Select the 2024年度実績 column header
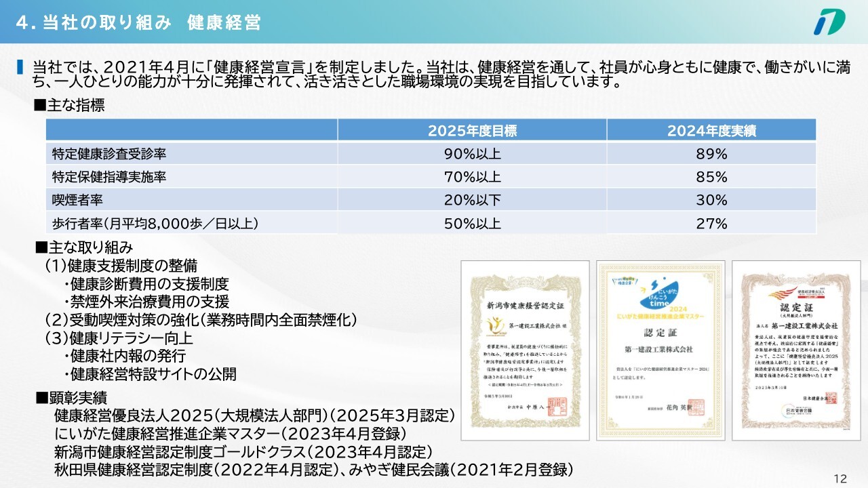The height and width of the screenshot is (488, 868). (711, 131)
